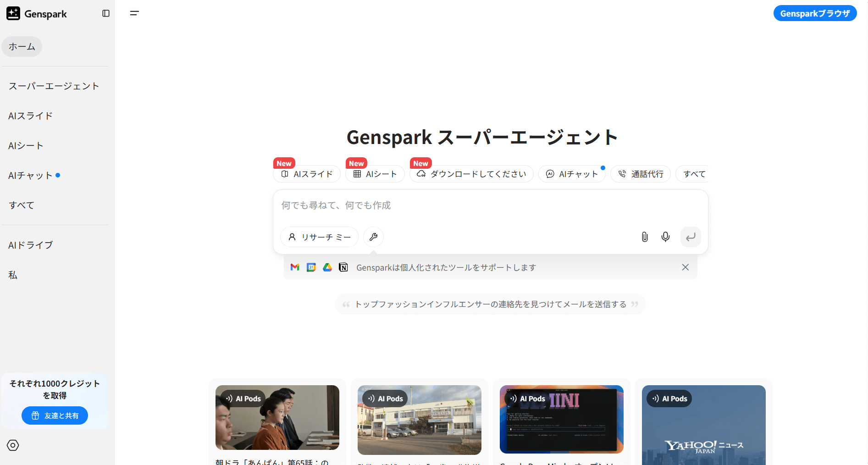This screenshot has height=465, width=868.
Task: Open the building photo AI Pods thumbnail
Action: (420, 420)
